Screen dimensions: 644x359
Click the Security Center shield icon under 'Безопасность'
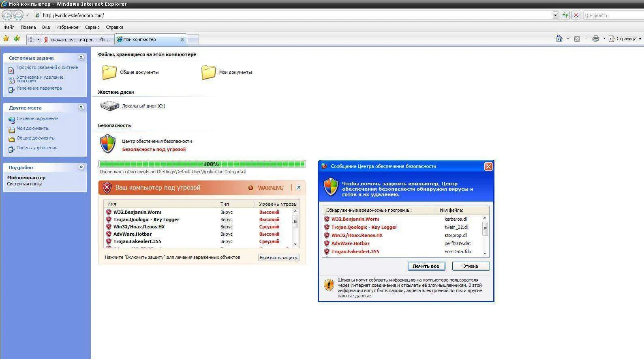point(108,144)
